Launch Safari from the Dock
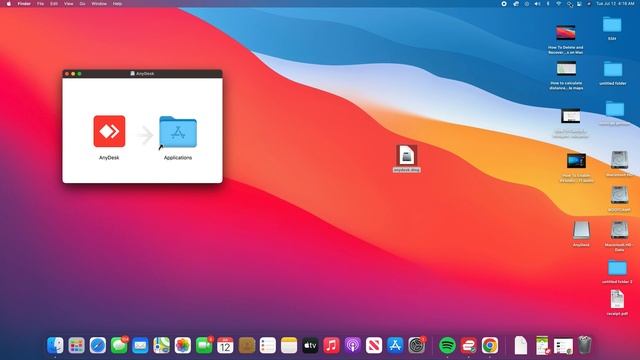The width and height of the screenshot is (640, 360). coord(98,346)
